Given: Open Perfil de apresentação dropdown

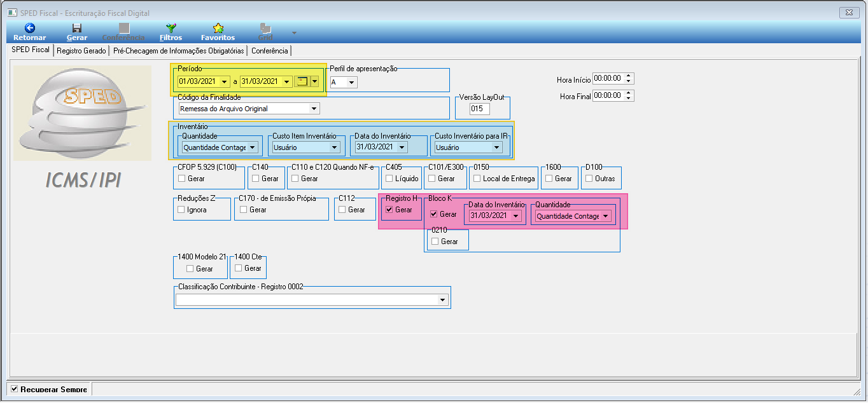Looking at the screenshot, I should pos(352,82).
